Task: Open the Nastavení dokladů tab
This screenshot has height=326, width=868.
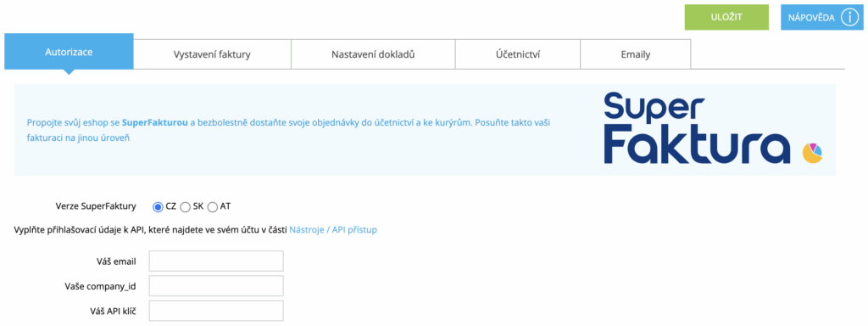Action: point(373,54)
